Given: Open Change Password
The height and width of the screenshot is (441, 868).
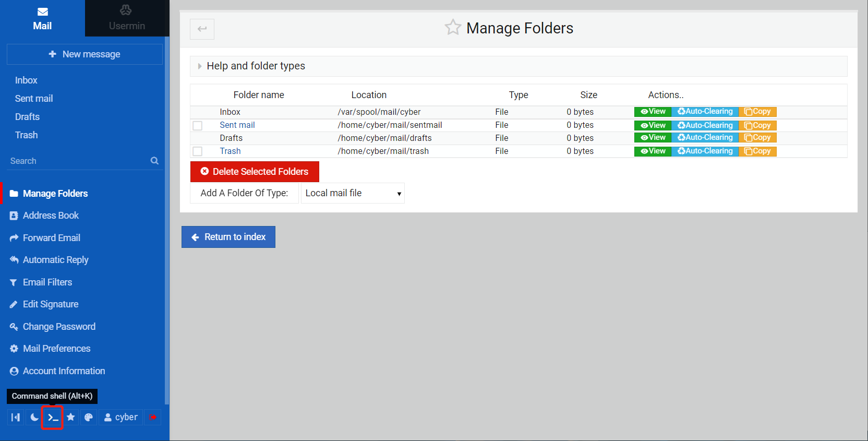Looking at the screenshot, I should point(59,327).
